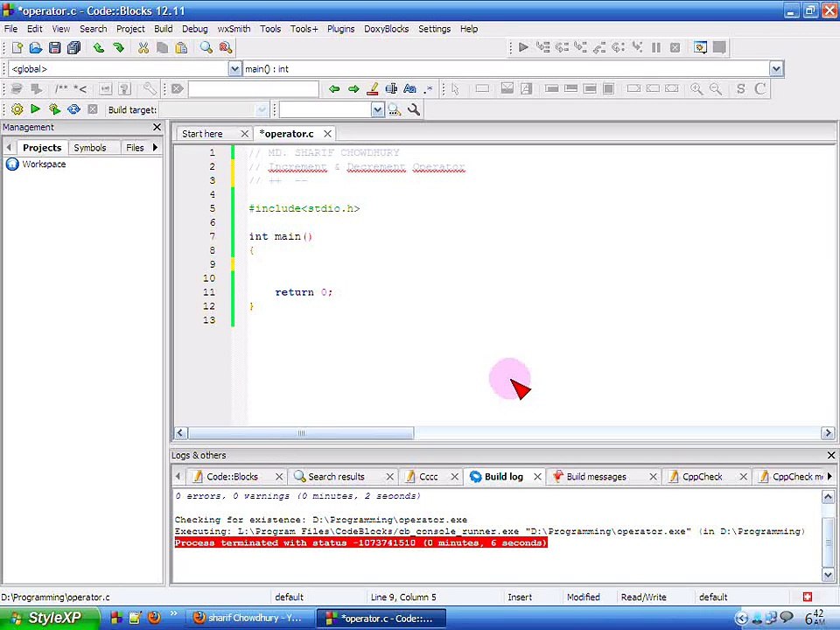Click the search options wrench icon

[414, 110]
